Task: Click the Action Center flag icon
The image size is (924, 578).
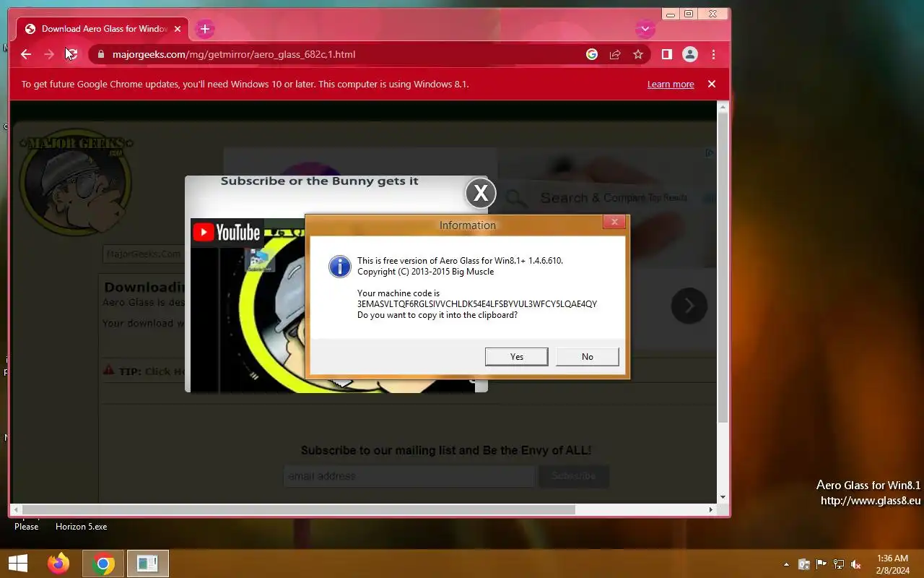Action: [821, 564]
